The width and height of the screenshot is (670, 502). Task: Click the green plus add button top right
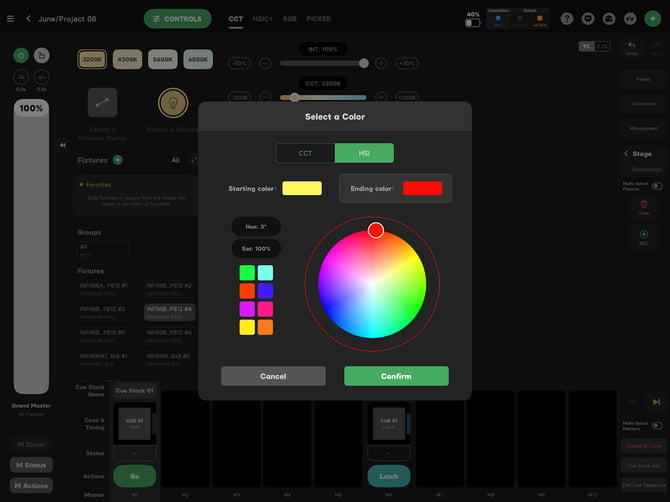652,19
